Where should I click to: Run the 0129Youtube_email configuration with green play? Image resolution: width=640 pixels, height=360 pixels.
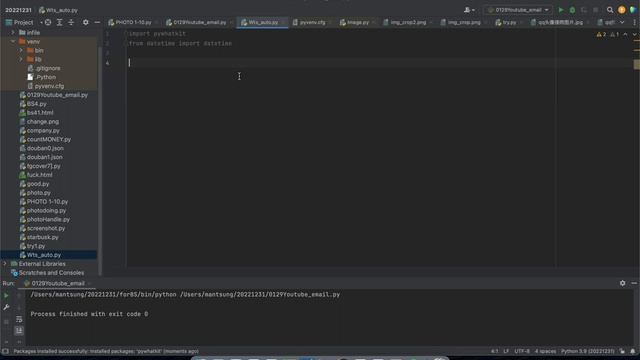(561, 10)
